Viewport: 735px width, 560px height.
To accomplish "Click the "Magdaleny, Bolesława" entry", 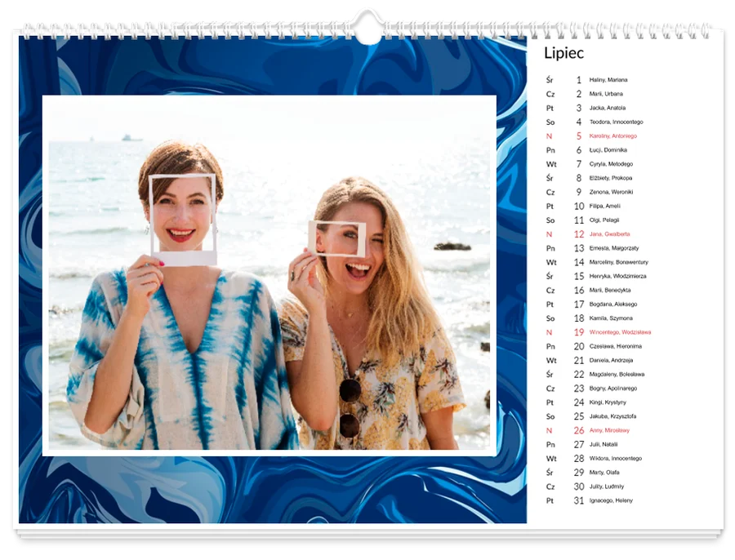I will [617, 375].
